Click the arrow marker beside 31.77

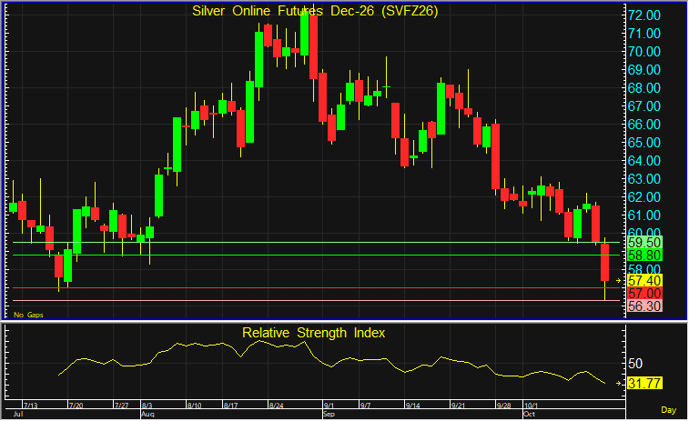pos(619,384)
